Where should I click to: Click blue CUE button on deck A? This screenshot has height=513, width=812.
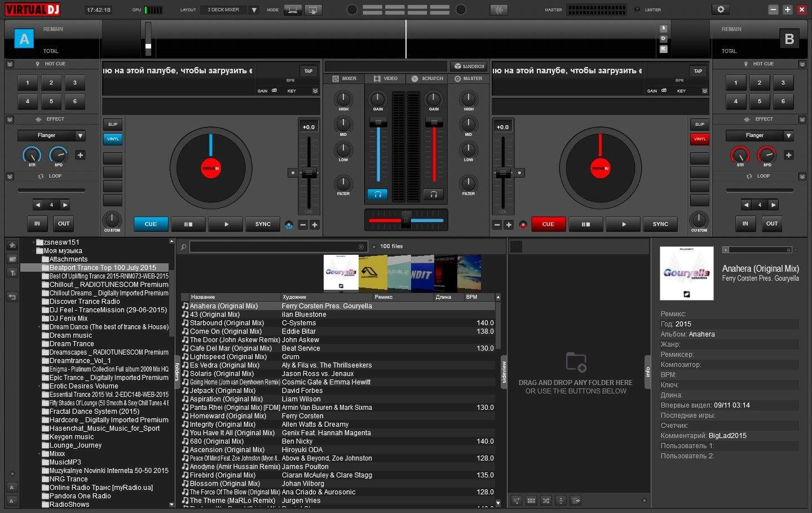tap(151, 224)
